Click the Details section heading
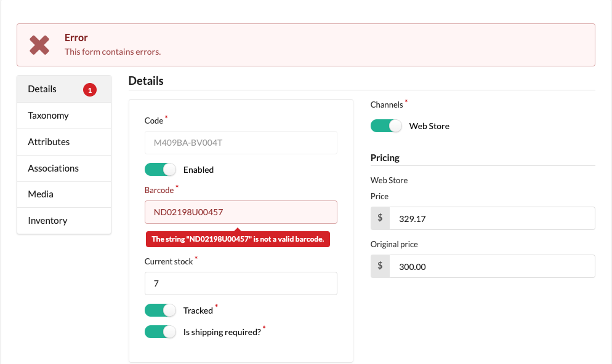 (x=146, y=81)
